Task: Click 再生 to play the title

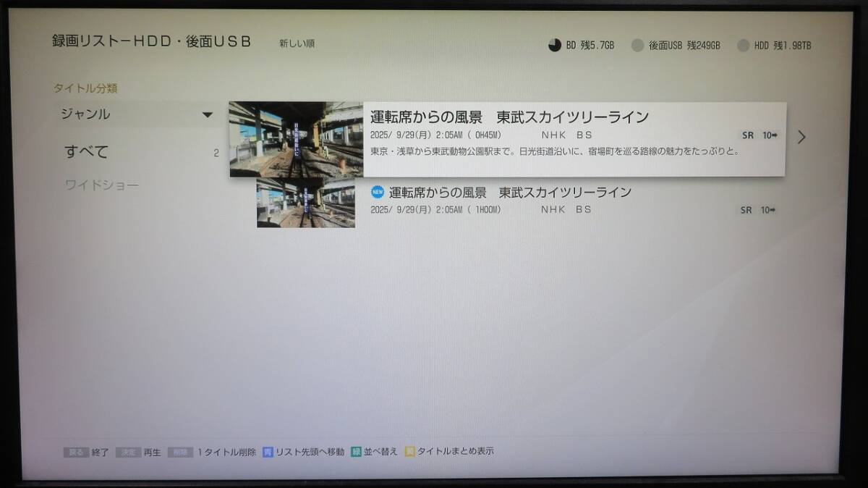Action: click(x=152, y=452)
